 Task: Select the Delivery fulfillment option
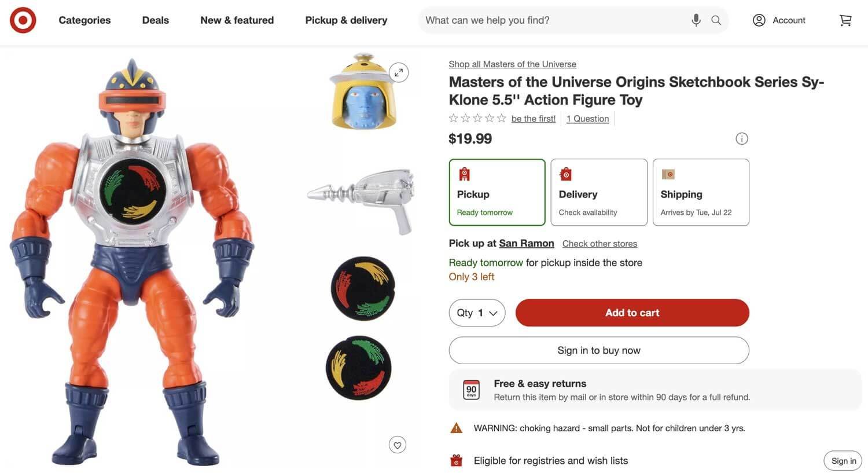point(598,191)
